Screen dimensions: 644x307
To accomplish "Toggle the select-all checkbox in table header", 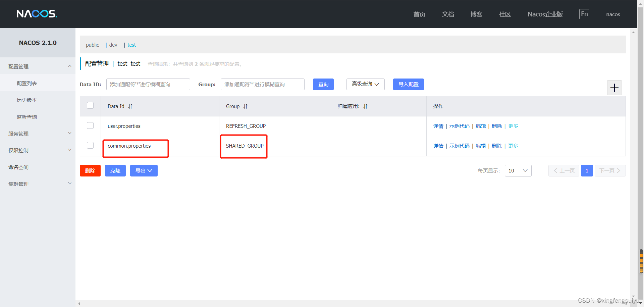I will click(90, 105).
